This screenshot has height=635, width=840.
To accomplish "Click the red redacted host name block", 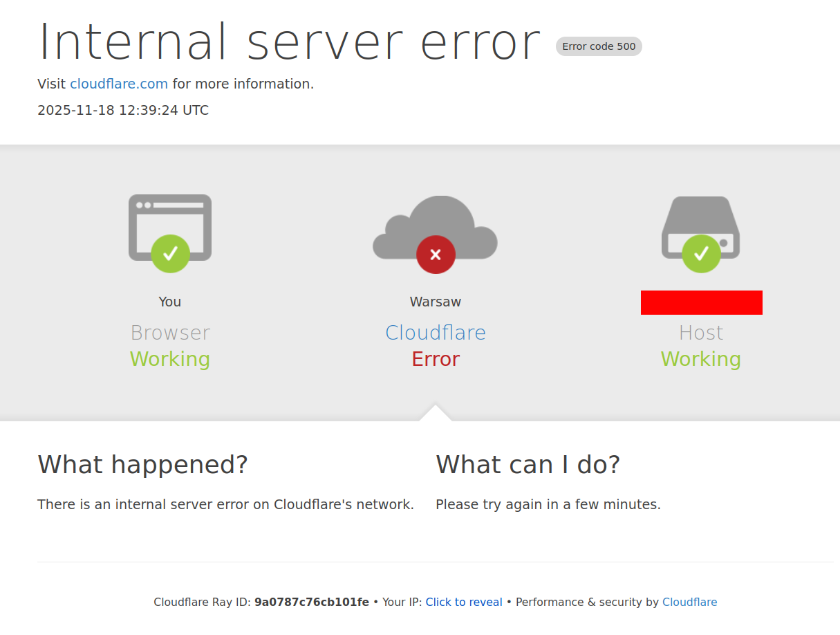I will [x=702, y=302].
